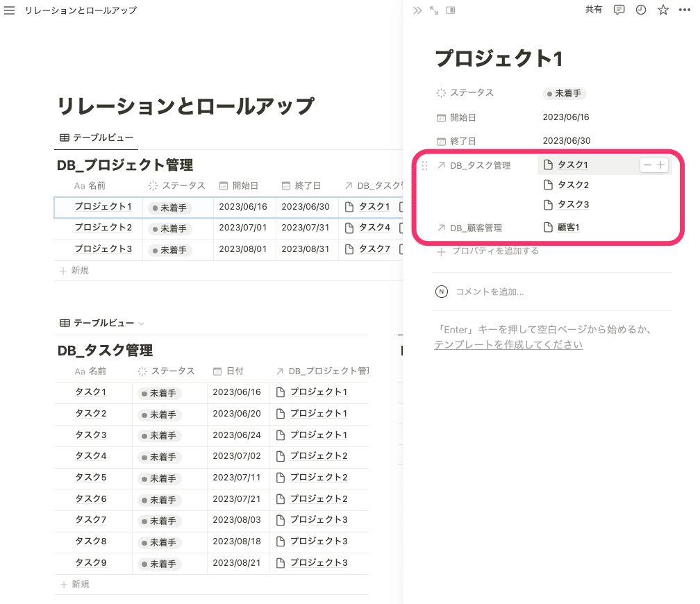
Task: Open the sidebar with the hamburger icon
Action: tap(9, 10)
